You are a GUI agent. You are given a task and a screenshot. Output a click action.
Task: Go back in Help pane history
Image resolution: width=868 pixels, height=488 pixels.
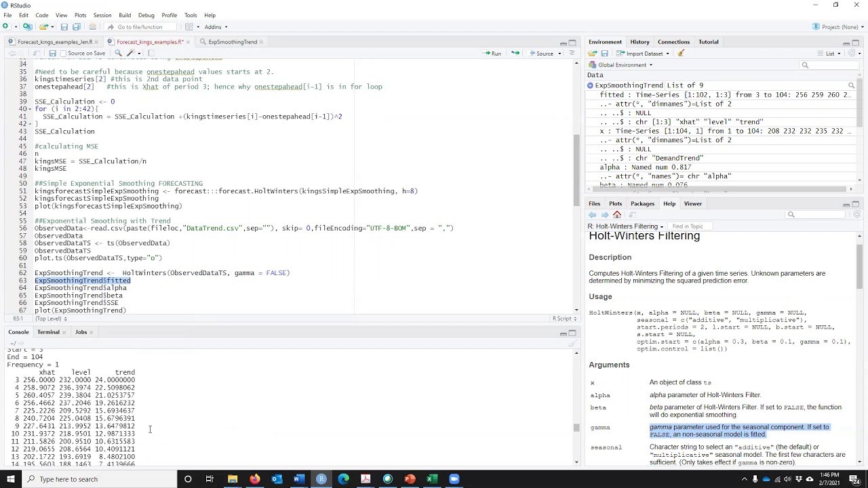tap(593, 215)
